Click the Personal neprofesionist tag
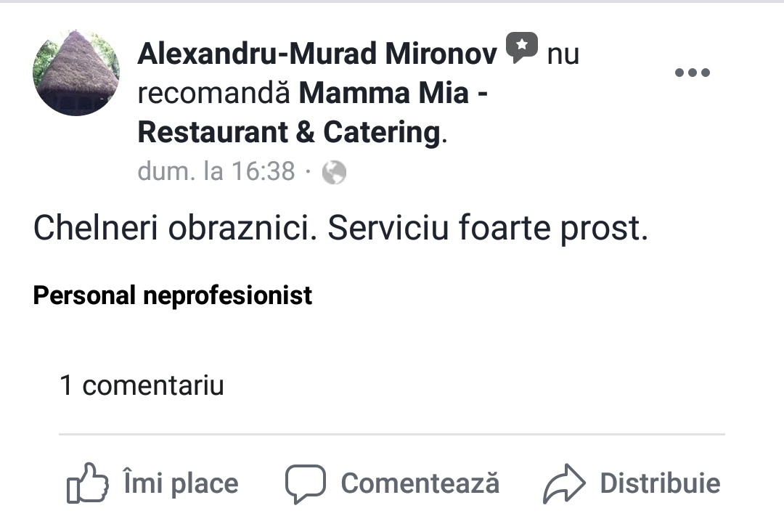This screenshot has height=532, width=784. click(x=173, y=295)
